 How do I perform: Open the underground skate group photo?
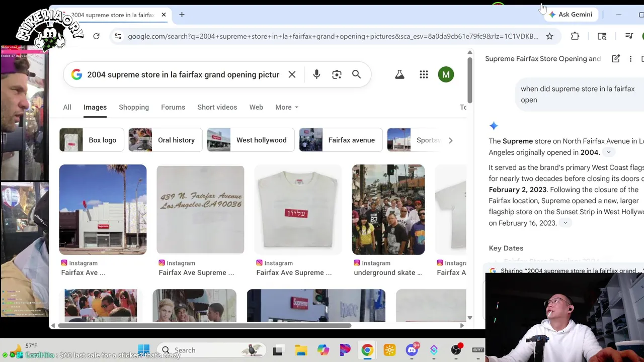pos(388,209)
